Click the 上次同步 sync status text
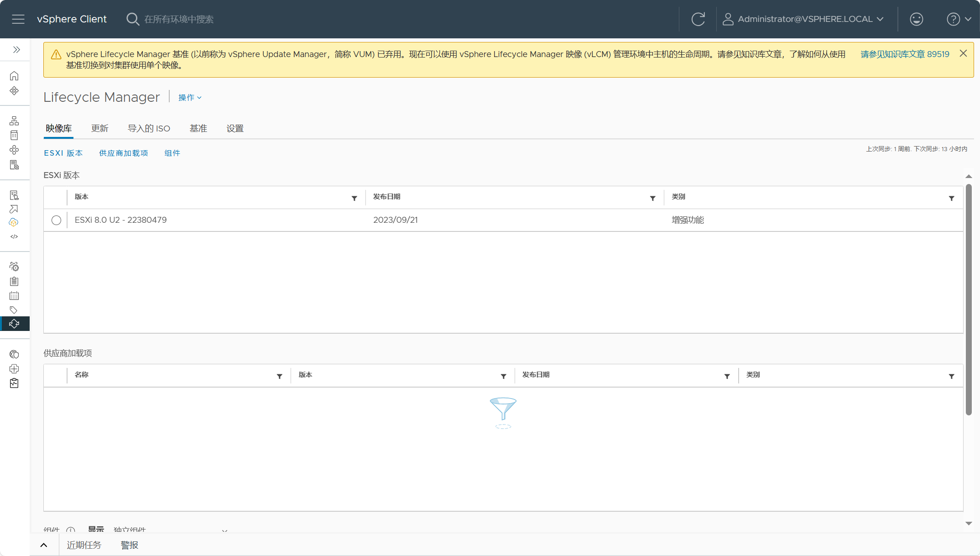The width and height of the screenshot is (980, 556). coord(917,149)
